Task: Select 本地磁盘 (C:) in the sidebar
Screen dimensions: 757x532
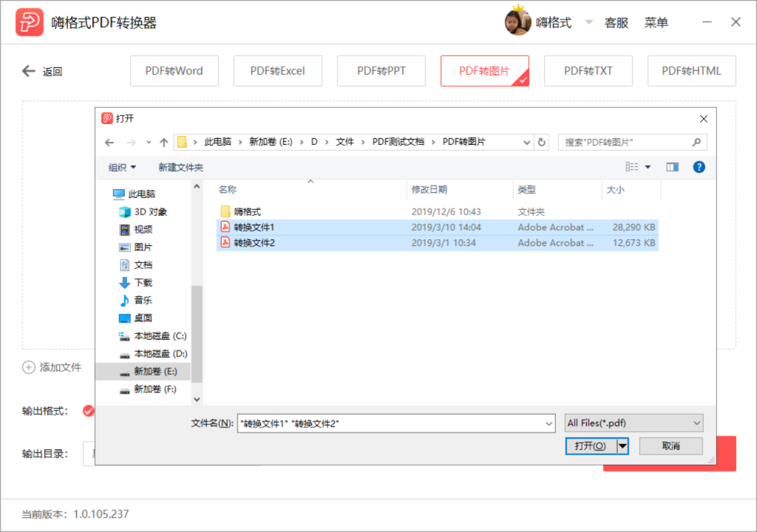Action: pyautogui.click(x=160, y=336)
